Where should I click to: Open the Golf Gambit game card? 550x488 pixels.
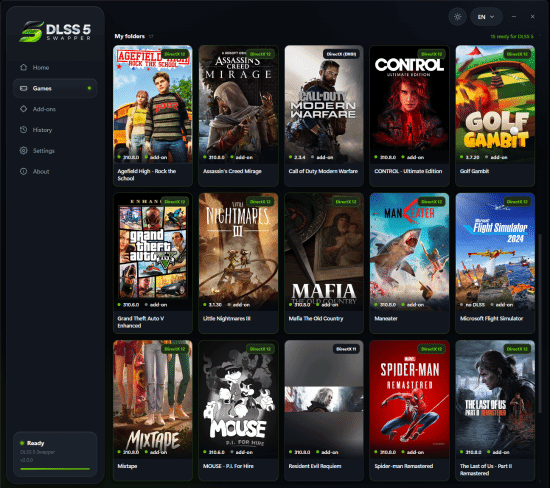pos(495,116)
